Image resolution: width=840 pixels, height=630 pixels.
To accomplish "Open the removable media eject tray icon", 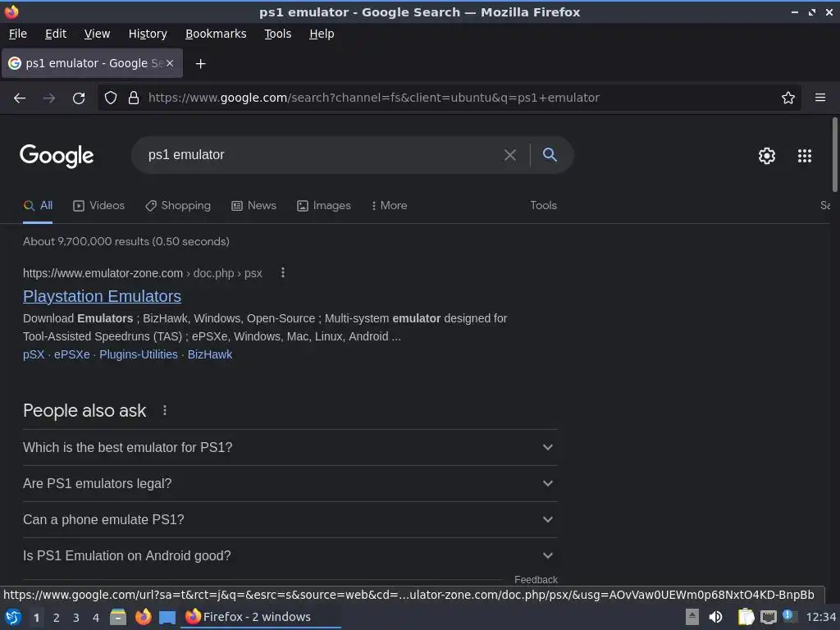I will coord(692,617).
